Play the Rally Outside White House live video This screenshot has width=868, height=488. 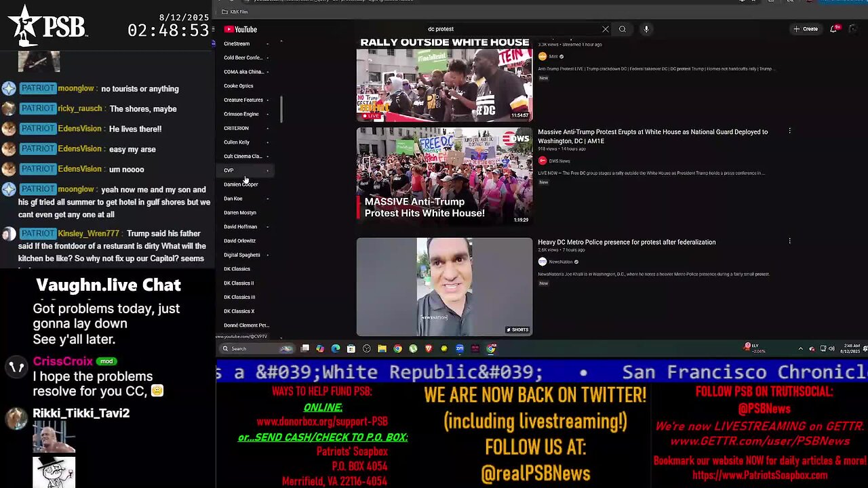(444, 79)
